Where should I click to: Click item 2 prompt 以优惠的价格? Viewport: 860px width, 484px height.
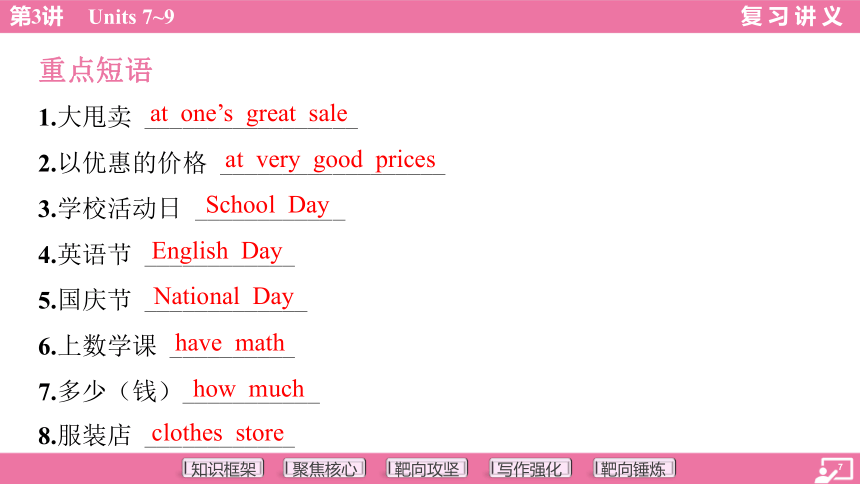point(132,163)
